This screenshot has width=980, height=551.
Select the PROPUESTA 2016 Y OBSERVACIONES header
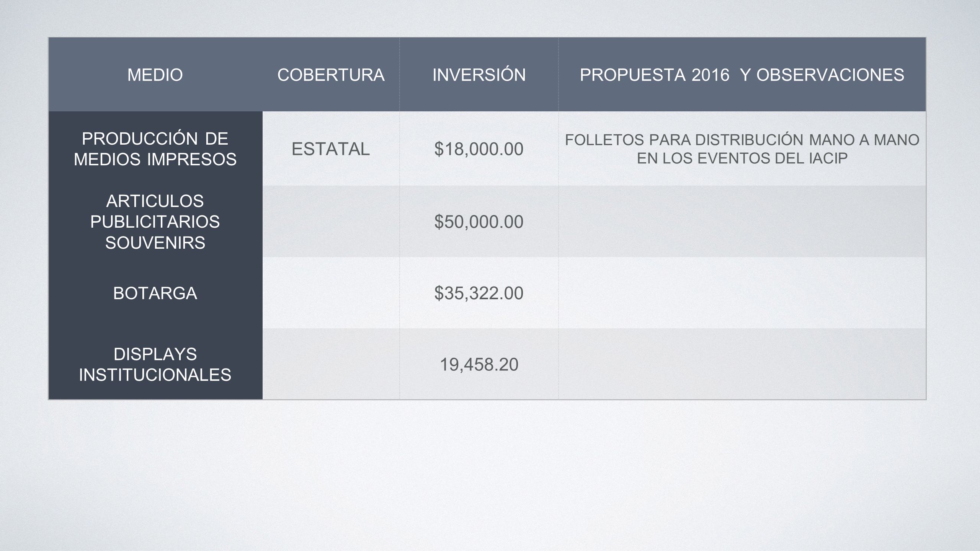742,75
